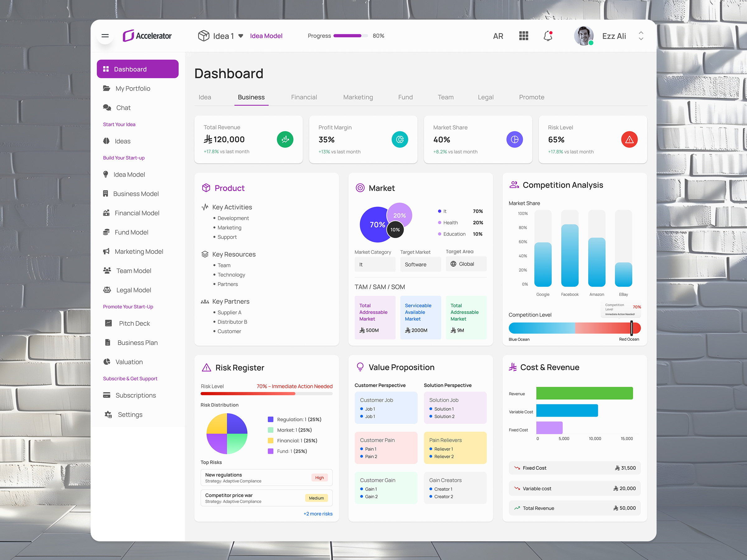Switch the interface language with AR button
This screenshot has width=747, height=560.
coord(498,35)
